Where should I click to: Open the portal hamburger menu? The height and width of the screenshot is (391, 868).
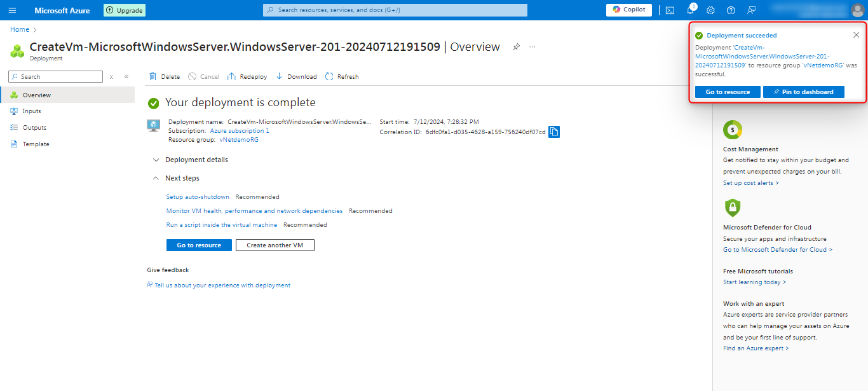point(12,10)
